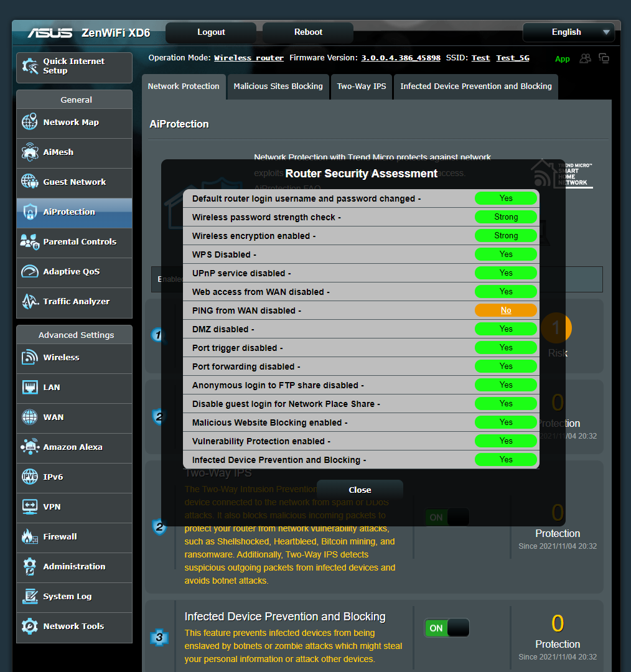The width and height of the screenshot is (631, 672).
Task: Open the Traffic Analyzer icon
Action: (30, 301)
